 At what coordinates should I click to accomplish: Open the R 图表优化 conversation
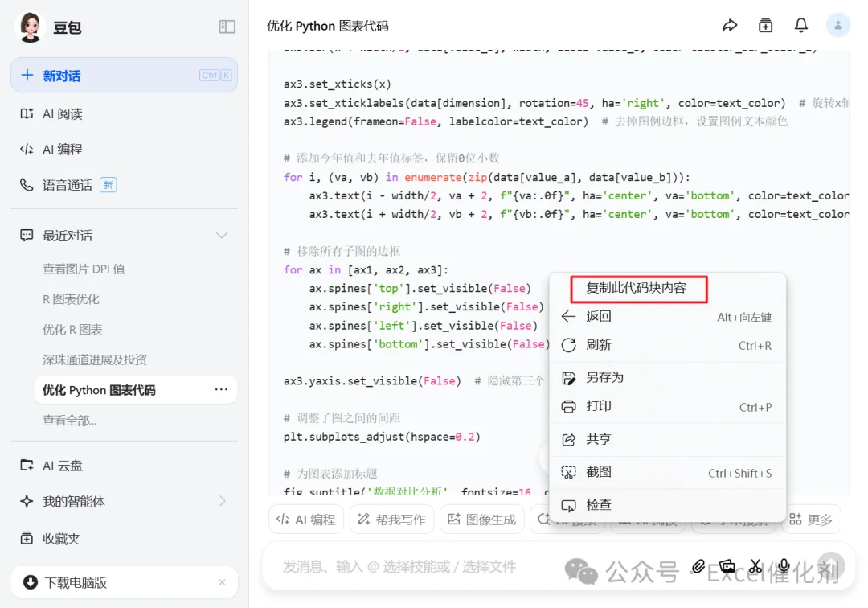(x=71, y=299)
